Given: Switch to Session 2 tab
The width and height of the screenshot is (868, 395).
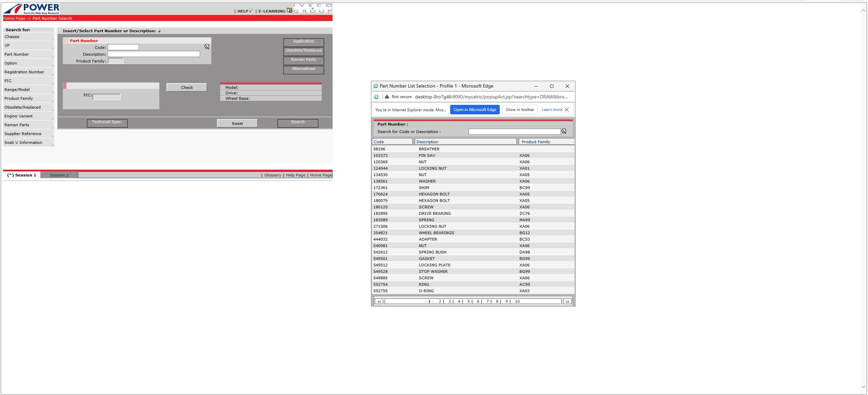Looking at the screenshot, I should [x=59, y=175].
